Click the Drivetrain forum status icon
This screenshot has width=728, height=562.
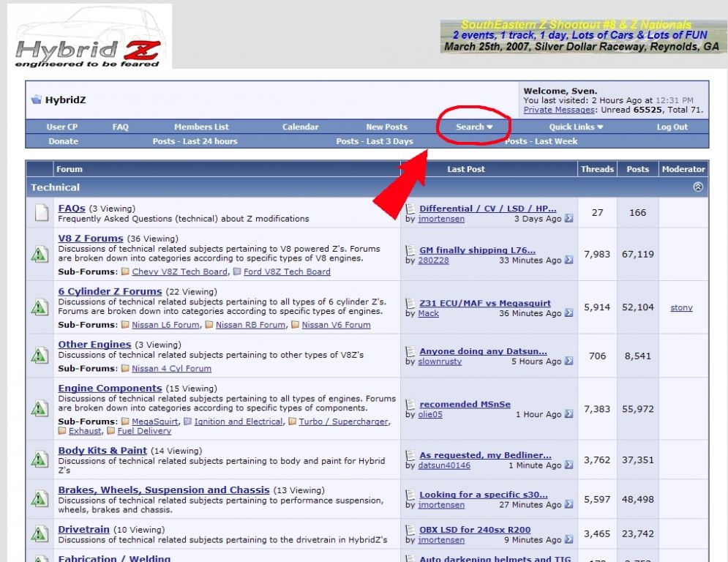pyautogui.click(x=40, y=536)
